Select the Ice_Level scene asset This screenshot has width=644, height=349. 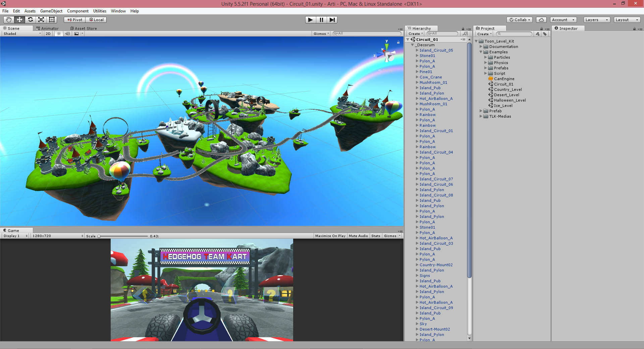coord(500,106)
